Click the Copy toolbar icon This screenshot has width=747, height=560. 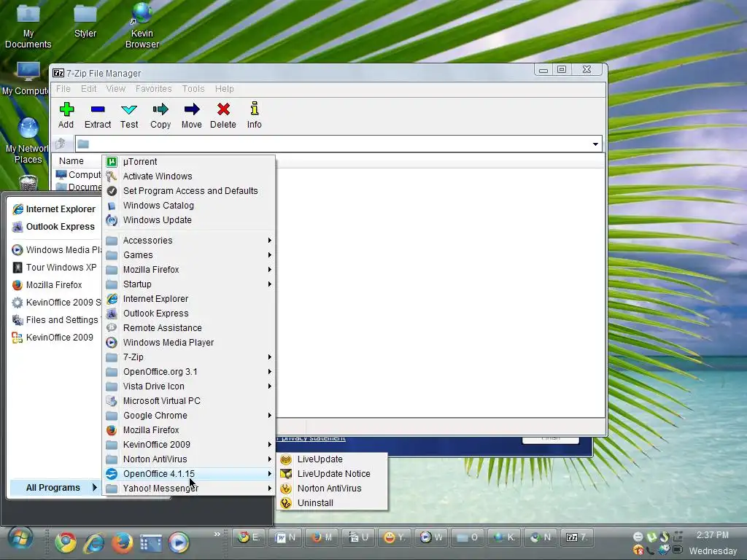(160, 115)
